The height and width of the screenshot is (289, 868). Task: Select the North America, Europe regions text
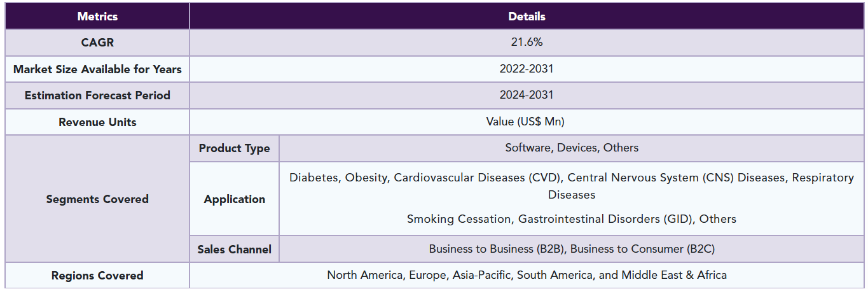527,275
